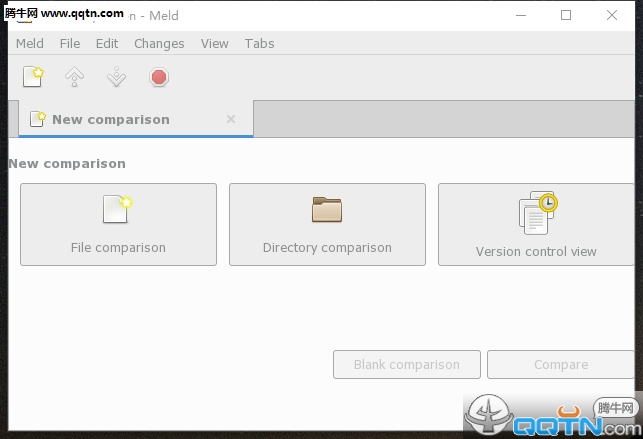This screenshot has height=439, width=643.
Task: Open the View menu
Action: (214, 43)
